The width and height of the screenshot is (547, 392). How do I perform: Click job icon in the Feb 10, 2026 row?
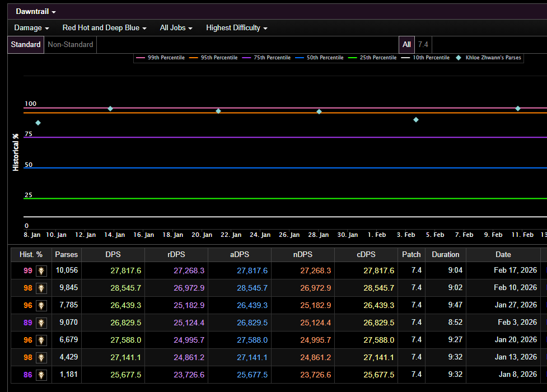click(x=41, y=288)
